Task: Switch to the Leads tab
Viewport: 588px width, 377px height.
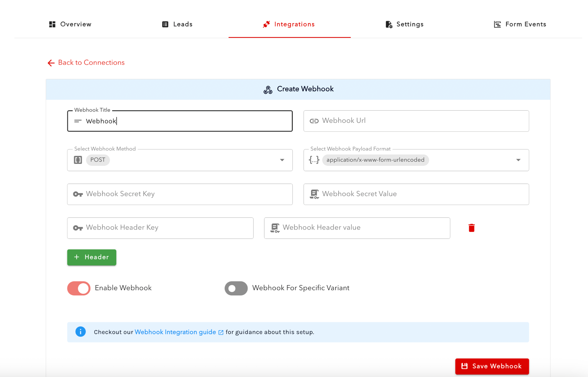Action: pos(177,24)
